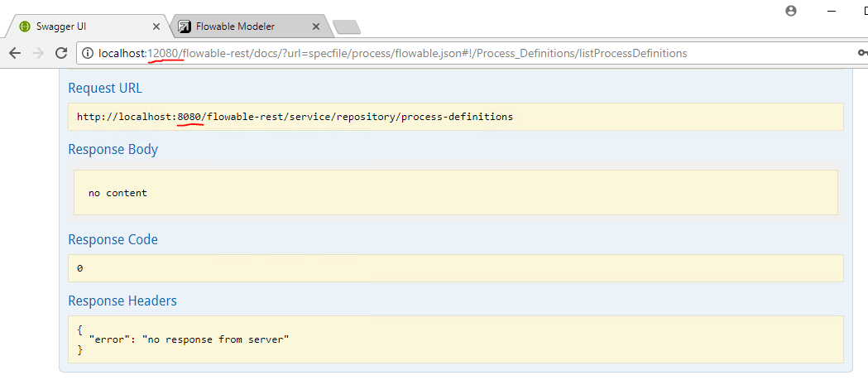Click the Flowable Modeler tab favicon
This screenshot has height=380, width=868.
[185, 26]
